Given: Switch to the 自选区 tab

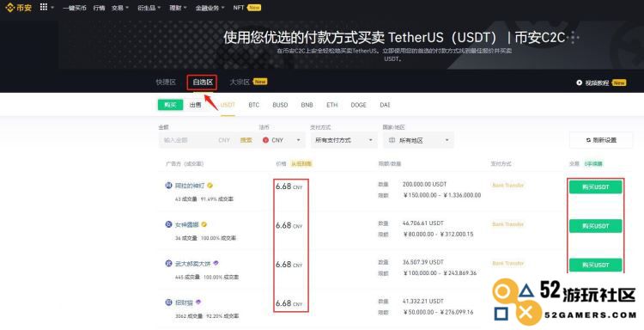Looking at the screenshot, I should (x=203, y=82).
